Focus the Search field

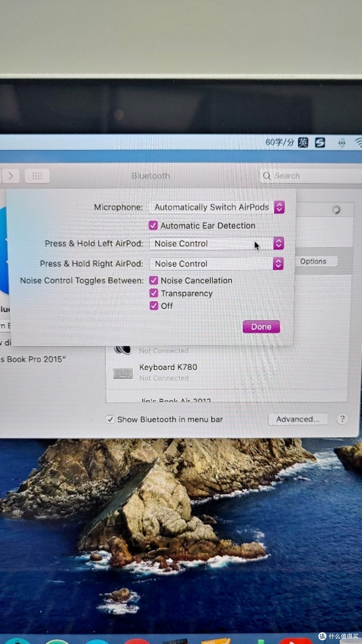(311, 176)
